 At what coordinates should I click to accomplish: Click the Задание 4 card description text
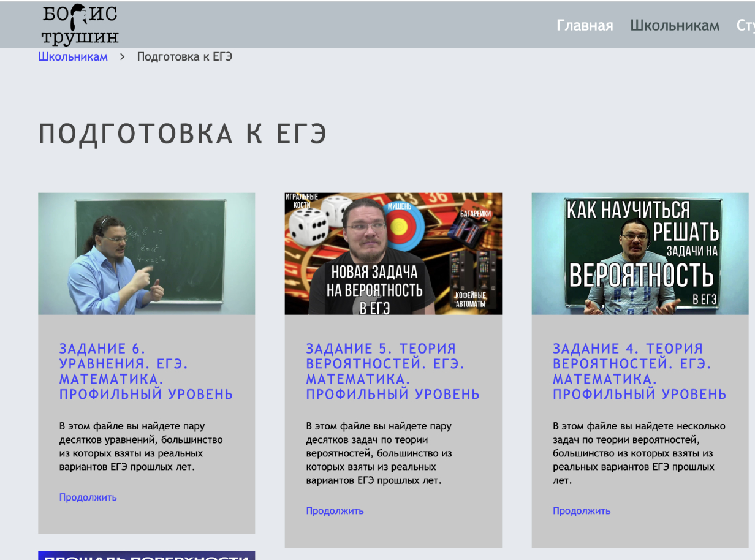pyautogui.click(x=639, y=453)
